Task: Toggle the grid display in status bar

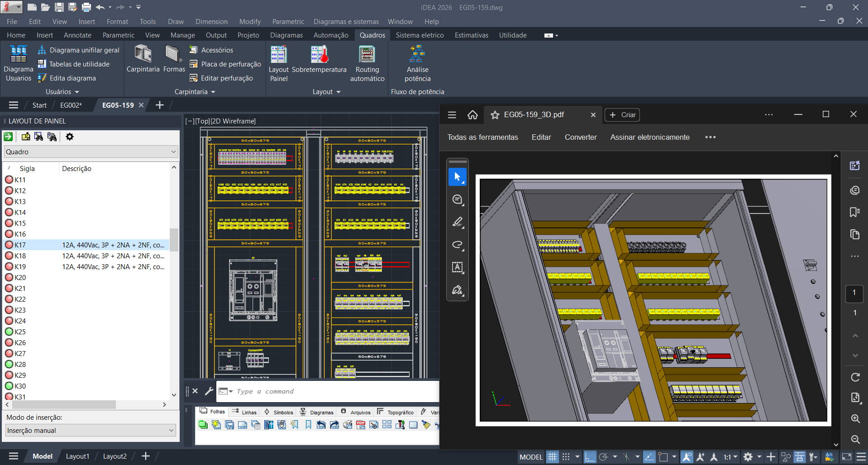Action: [552, 457]
